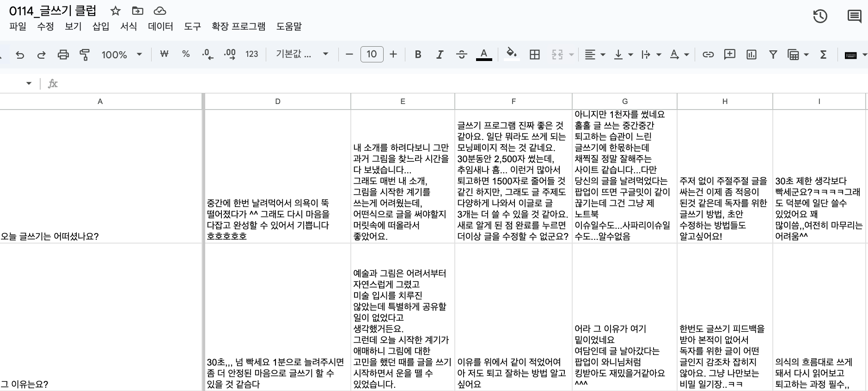Undo the last action
The height and width of the screenshot is (391, 868).
20,55
